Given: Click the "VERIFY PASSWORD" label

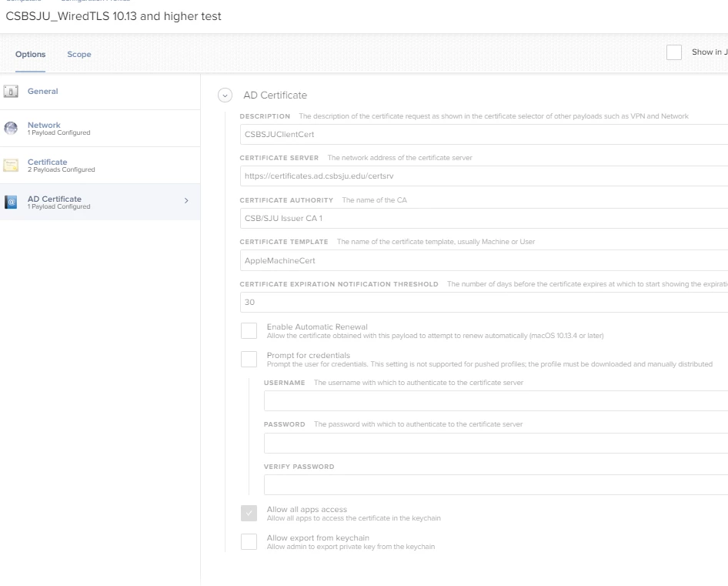Looking at the screenshot, I should click(x=299, y=467).
